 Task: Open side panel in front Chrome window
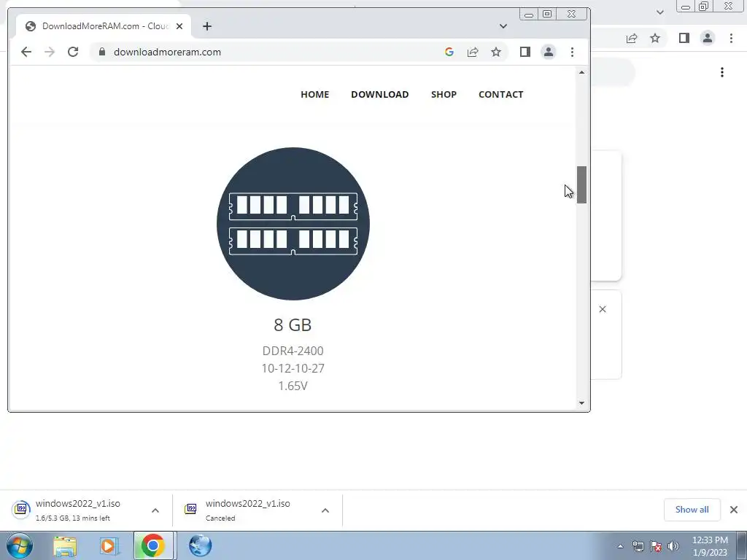525,52
